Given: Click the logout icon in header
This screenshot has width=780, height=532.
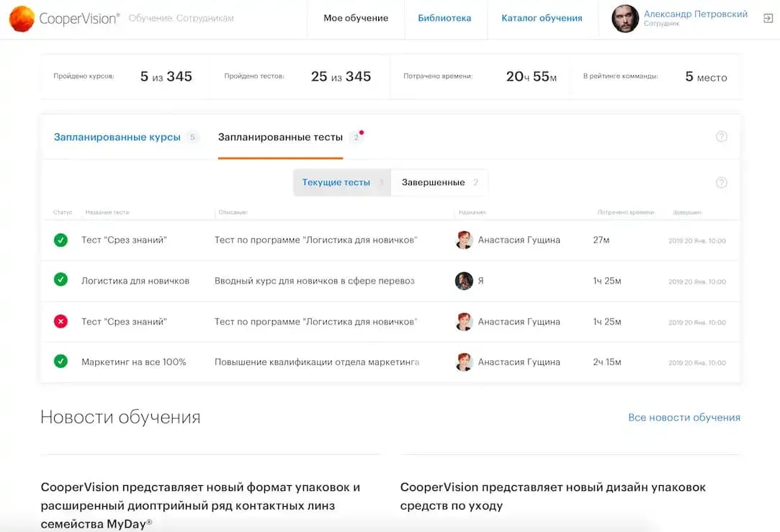Looking at the screenshot, I should pos(768,19).
